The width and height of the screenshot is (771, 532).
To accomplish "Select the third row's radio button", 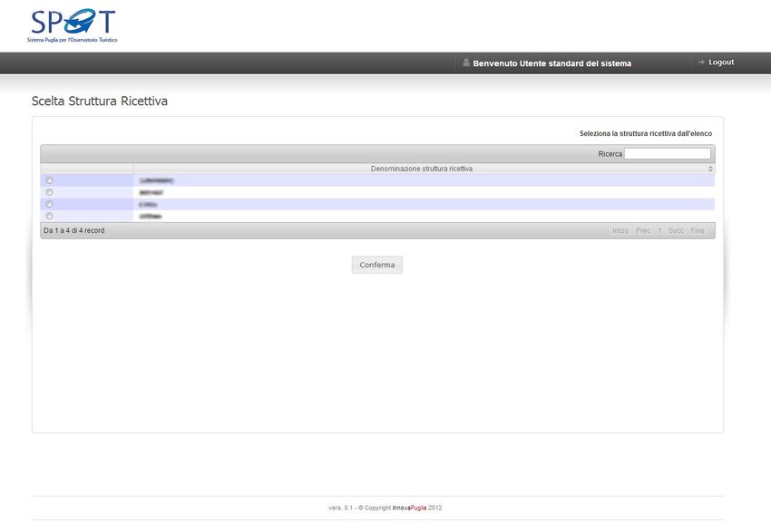I will [x=49, y=204].
